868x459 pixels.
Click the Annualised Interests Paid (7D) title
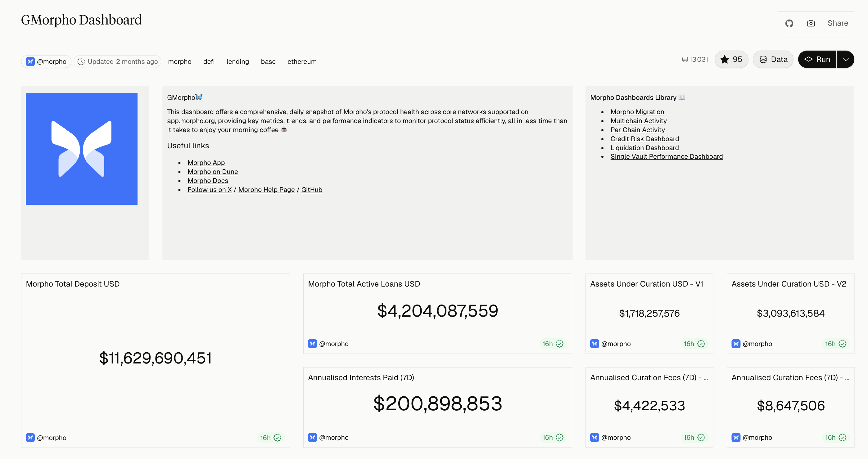pos(361,377)
